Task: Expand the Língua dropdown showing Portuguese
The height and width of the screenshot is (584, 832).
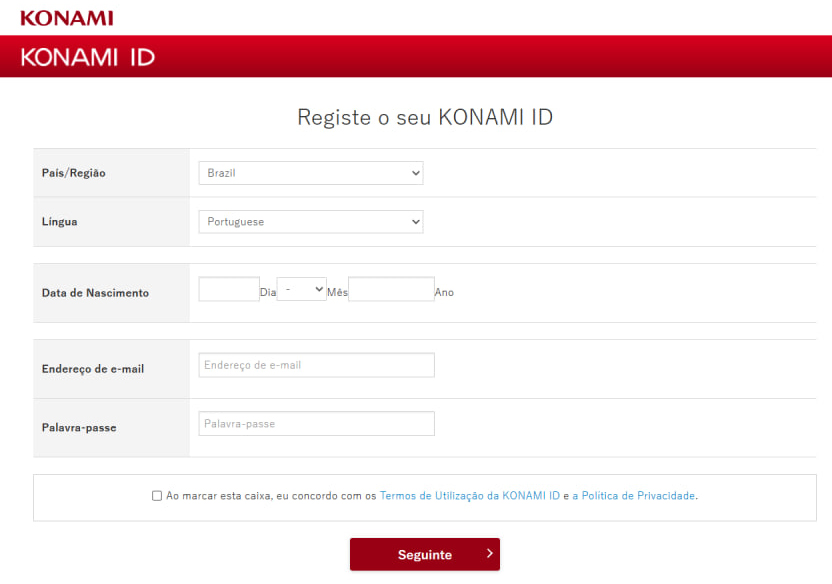Action: click(310, 222)
